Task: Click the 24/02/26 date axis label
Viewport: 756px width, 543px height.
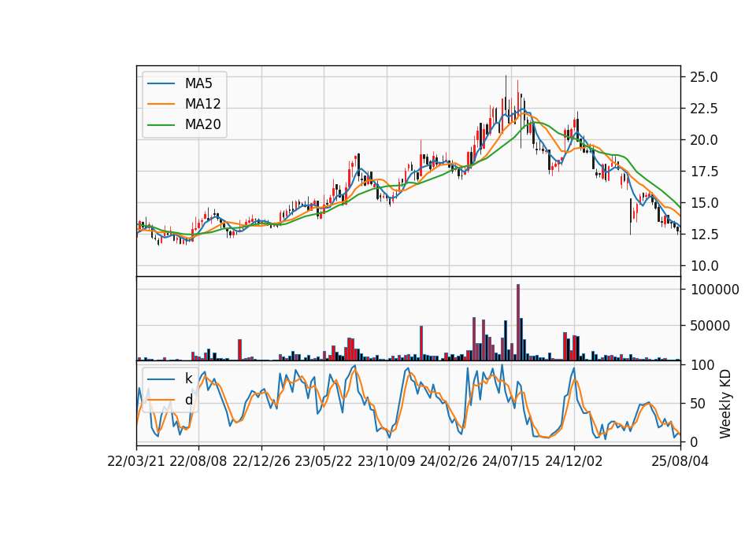Action: coord(449,461)
